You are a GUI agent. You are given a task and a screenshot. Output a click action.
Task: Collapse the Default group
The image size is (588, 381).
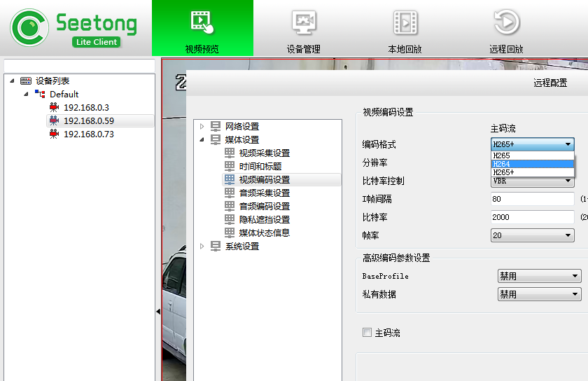(x=26, y=95)
